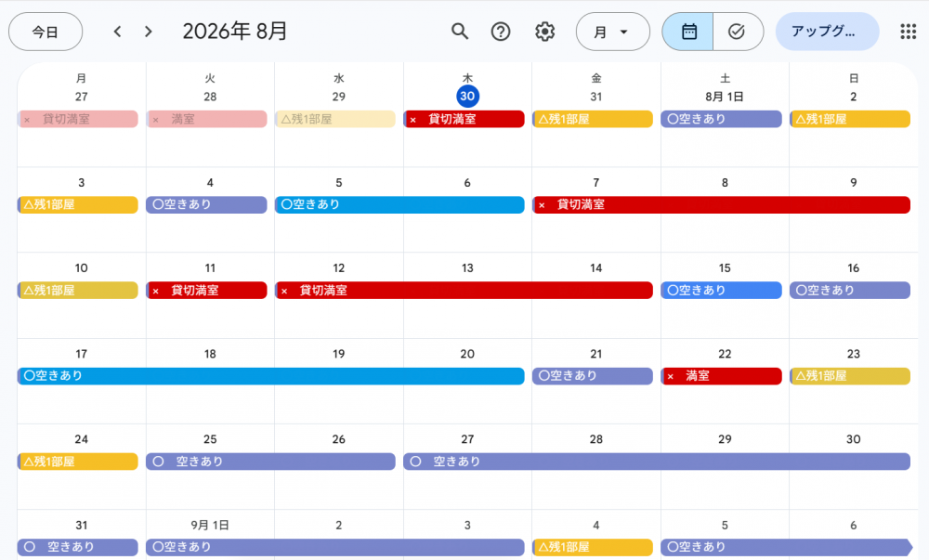Open the 月 view dropdown
This screenshot has height=560, width=929.
[x=612, y=32]
